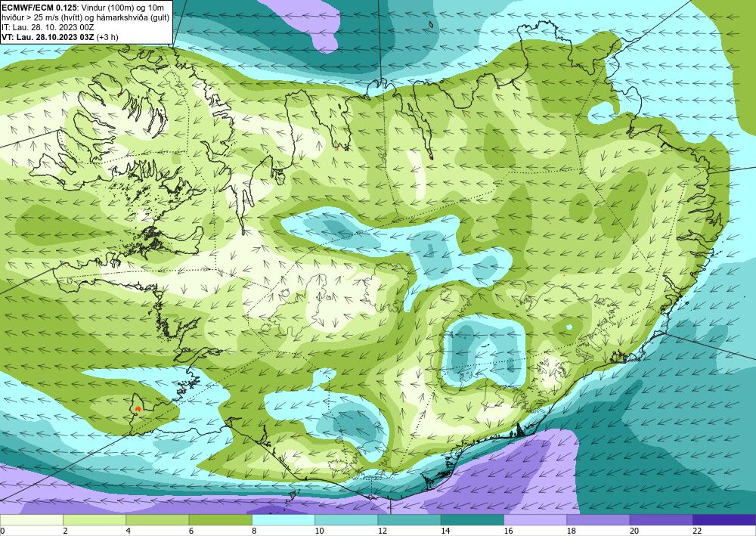Image resolution: width=756 pixels, height=536 pixels.
Task: Click the legend scale label "16"
Action: [508, 531]
